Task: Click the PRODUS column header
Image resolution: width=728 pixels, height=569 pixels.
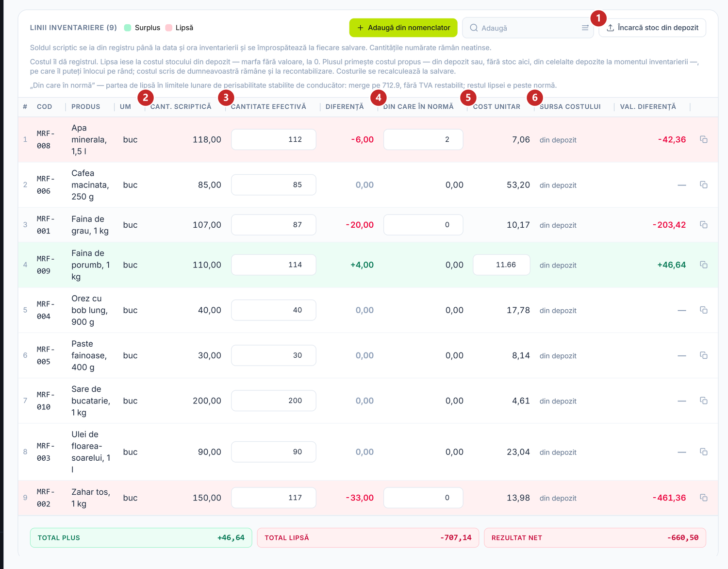Action: 86,107
